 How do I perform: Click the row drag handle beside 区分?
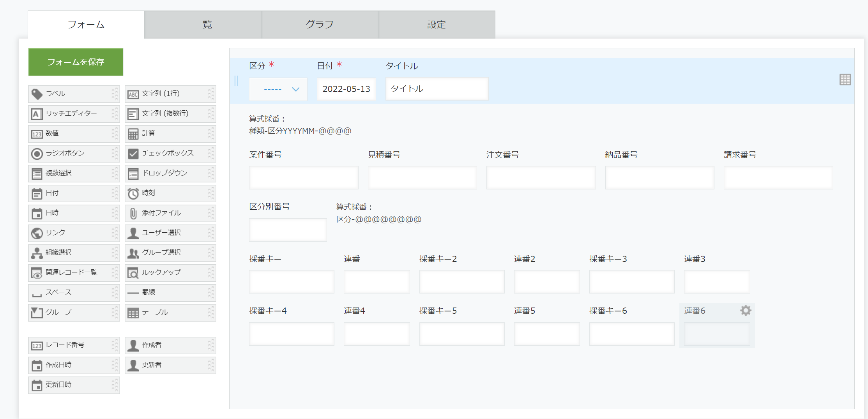pyautogui.click(x=236, y=81)
